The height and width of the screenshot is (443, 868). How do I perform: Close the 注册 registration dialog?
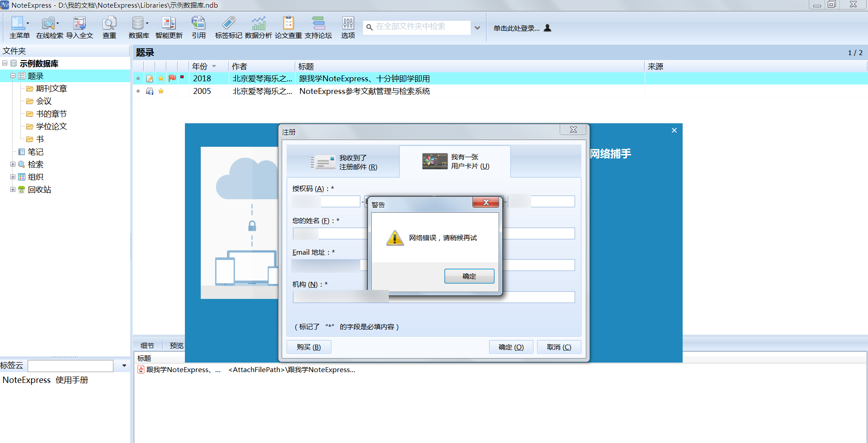(x=573, y=130)
